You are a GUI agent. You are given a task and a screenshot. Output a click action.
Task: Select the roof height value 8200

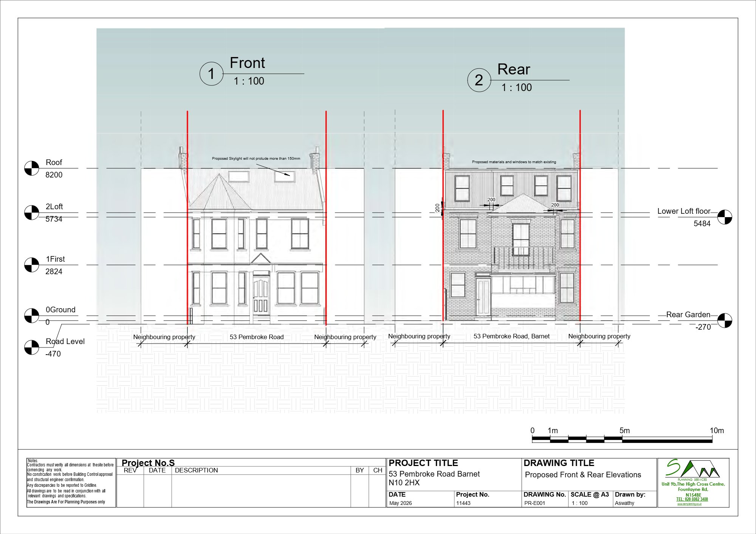pos(54,175)
